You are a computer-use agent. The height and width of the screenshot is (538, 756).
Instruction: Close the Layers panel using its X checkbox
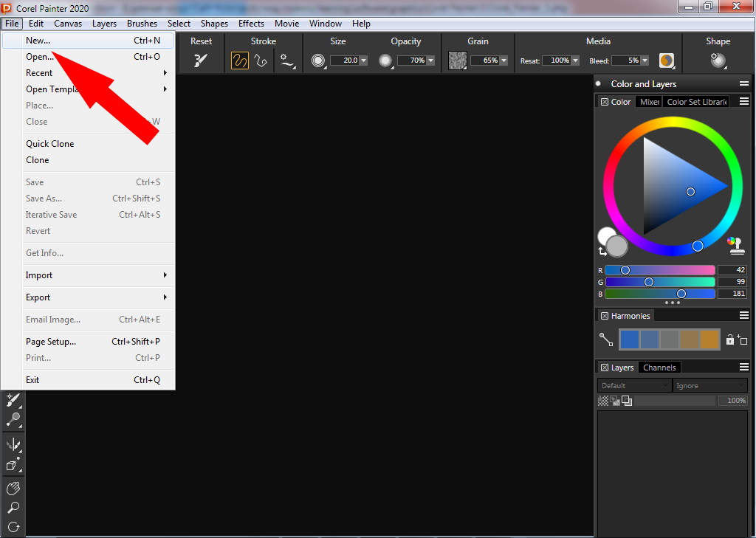[x=604, y=368]
